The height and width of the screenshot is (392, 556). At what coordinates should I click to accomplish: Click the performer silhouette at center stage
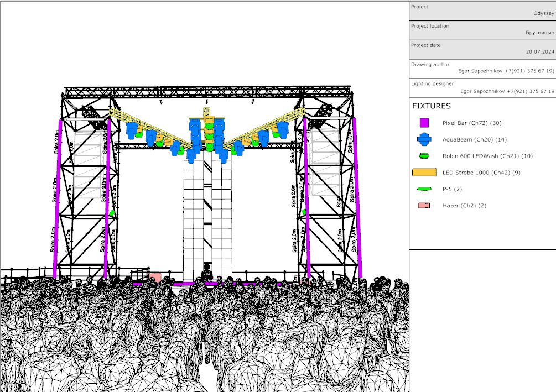pos(207,272)
